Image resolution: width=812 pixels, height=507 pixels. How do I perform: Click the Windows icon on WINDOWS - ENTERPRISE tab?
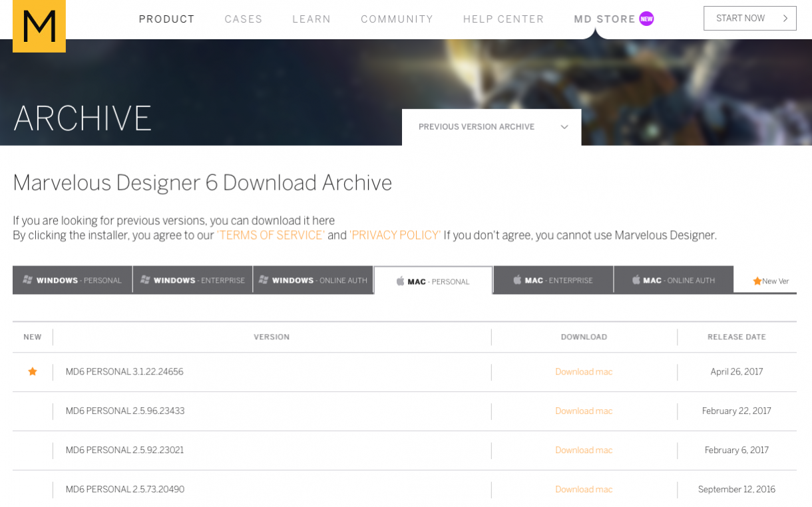pos(144,280)
